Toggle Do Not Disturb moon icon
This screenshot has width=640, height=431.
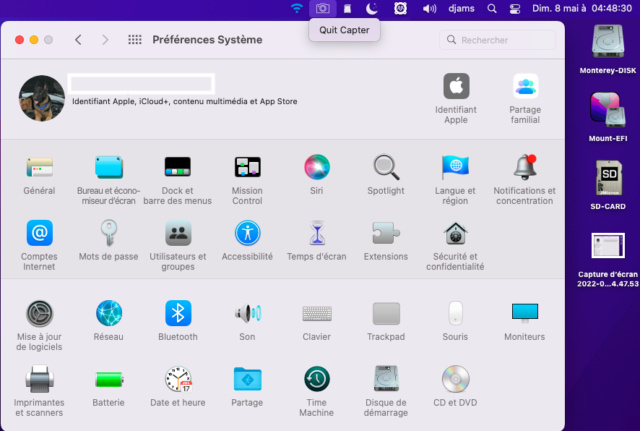tap(372, 8)
